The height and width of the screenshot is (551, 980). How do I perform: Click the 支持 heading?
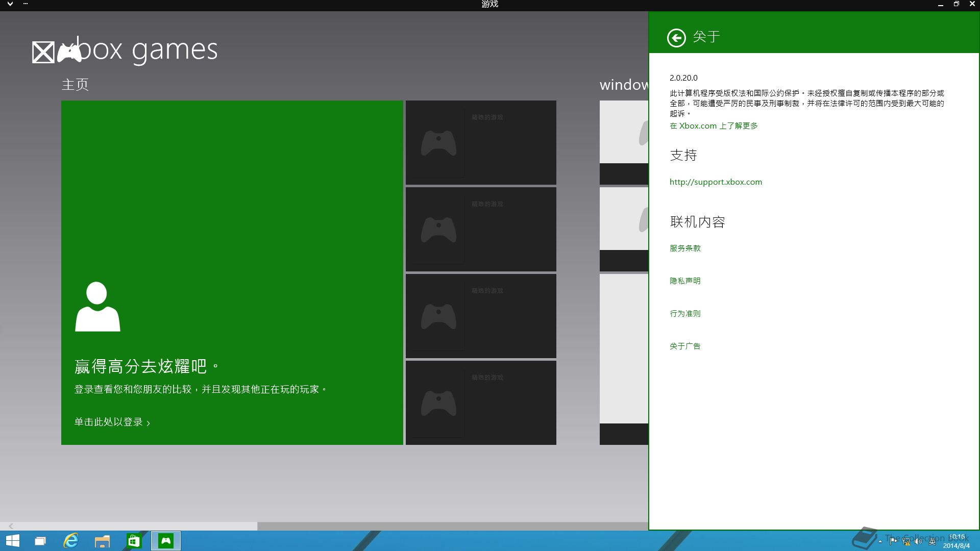(683, 155)
